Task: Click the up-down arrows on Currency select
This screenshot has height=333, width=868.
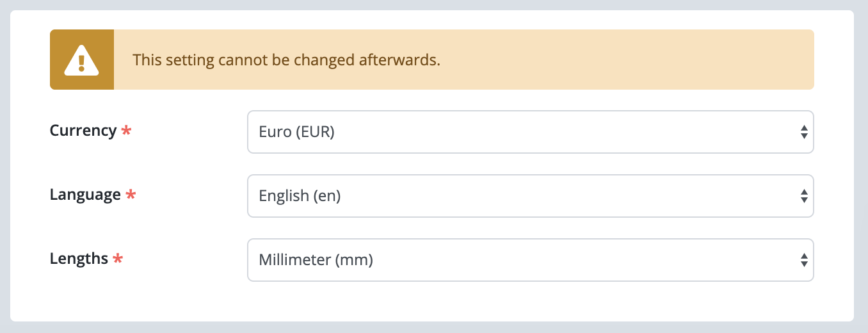Action: point(804,132)
